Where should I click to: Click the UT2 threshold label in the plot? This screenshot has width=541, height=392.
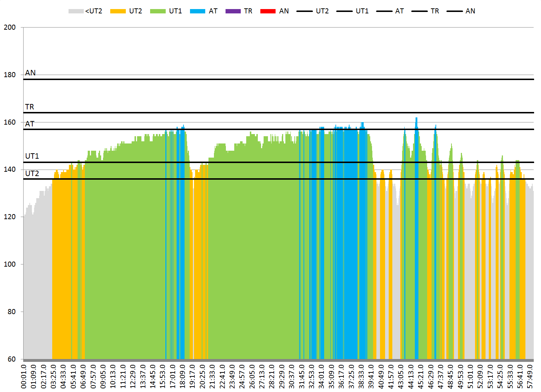tap(32, 174)
